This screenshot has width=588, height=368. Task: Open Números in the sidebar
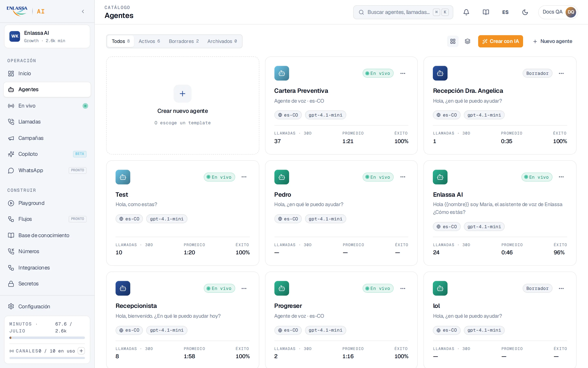click(x=47, y=251)
